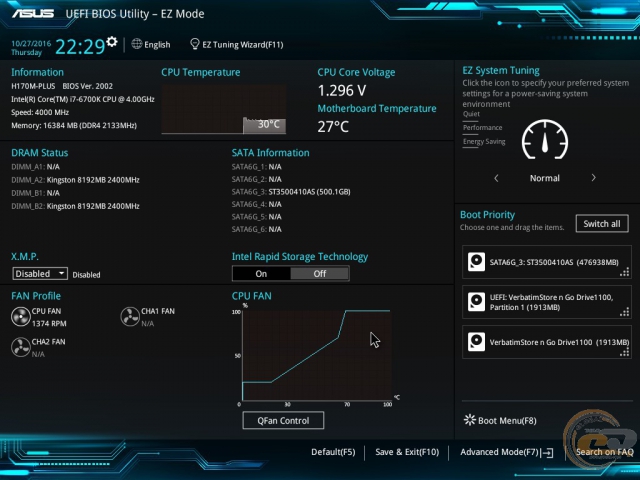Click the CPU FAN spinning fan icon
640x480 pixels.
[x=20, y=317]
